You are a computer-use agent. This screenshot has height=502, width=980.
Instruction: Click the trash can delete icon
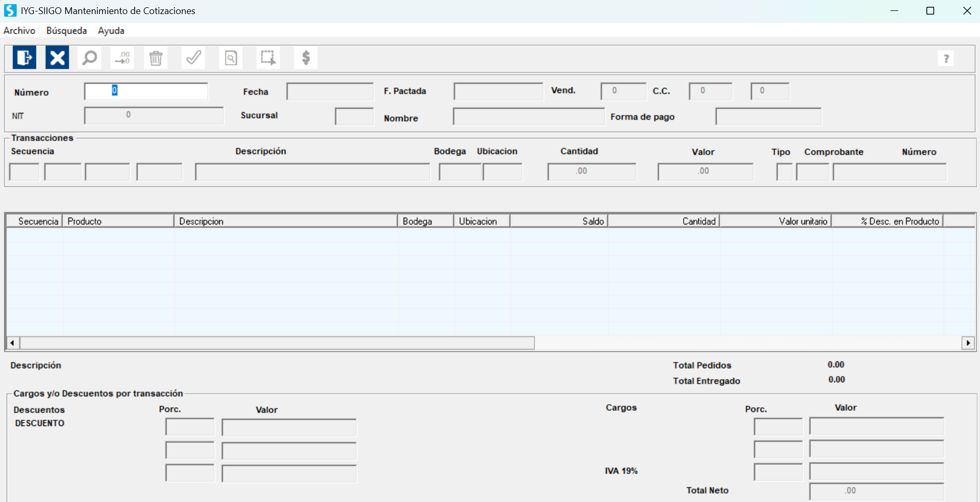point(156,57)
